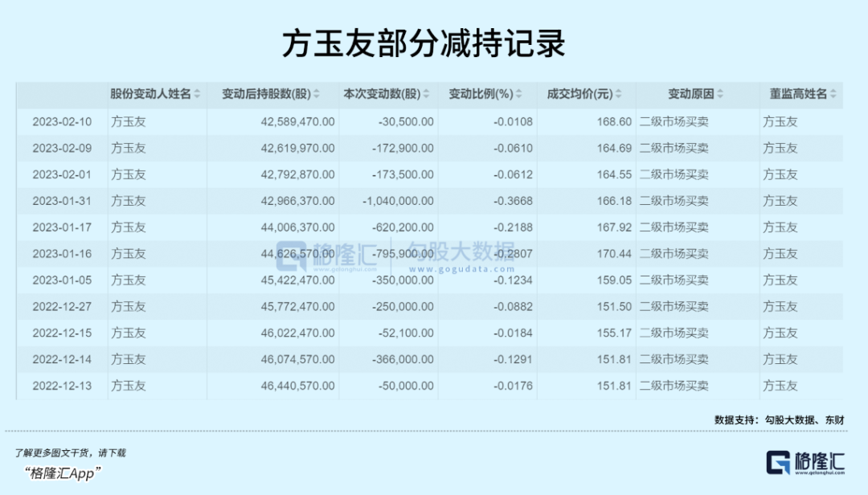Click change amount -172,900.00

click(x=403, y=149)
